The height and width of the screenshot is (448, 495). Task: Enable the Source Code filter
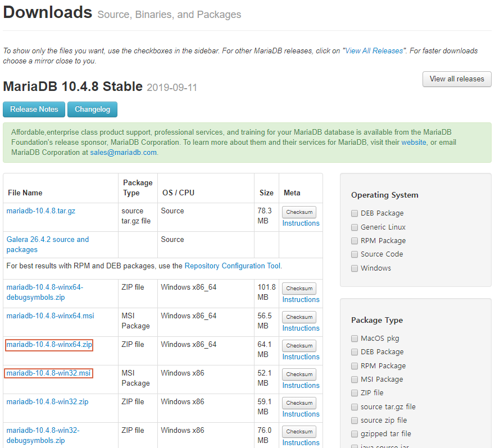pyautogui.click(x=355, y=254)
